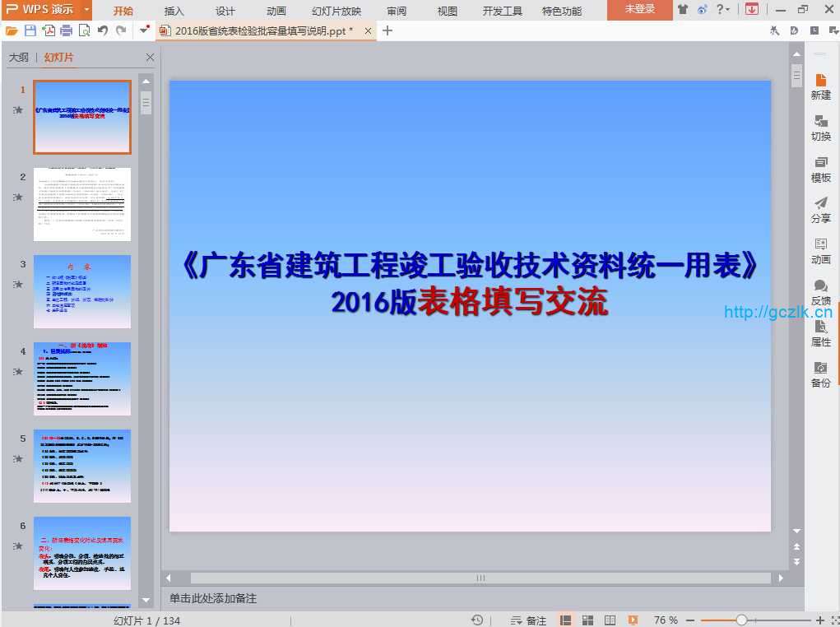This screenshot has width=840, height=627.
Task: Toggle the 备注 notes pane in status bar
Action: (x=528, y=620)
